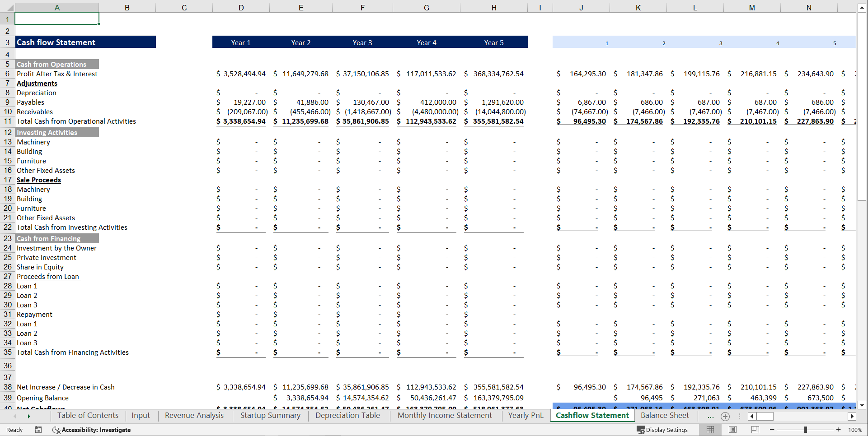The width and height of the screenshot is (868, 436).
Task: Go to next sheet tab arrow
Action: coord(29,416)
